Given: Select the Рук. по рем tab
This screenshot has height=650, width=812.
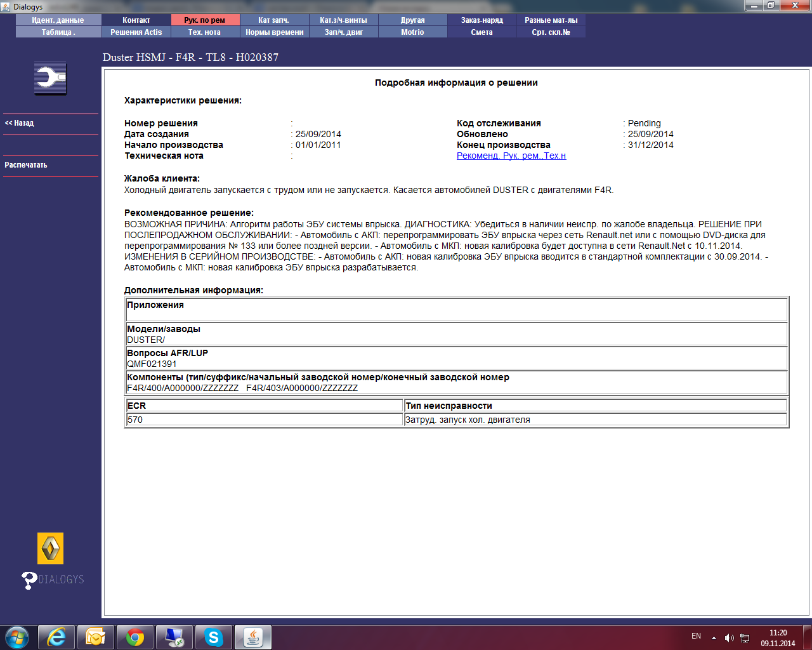Looking at the screenshot, I should (x=205, y=20).
